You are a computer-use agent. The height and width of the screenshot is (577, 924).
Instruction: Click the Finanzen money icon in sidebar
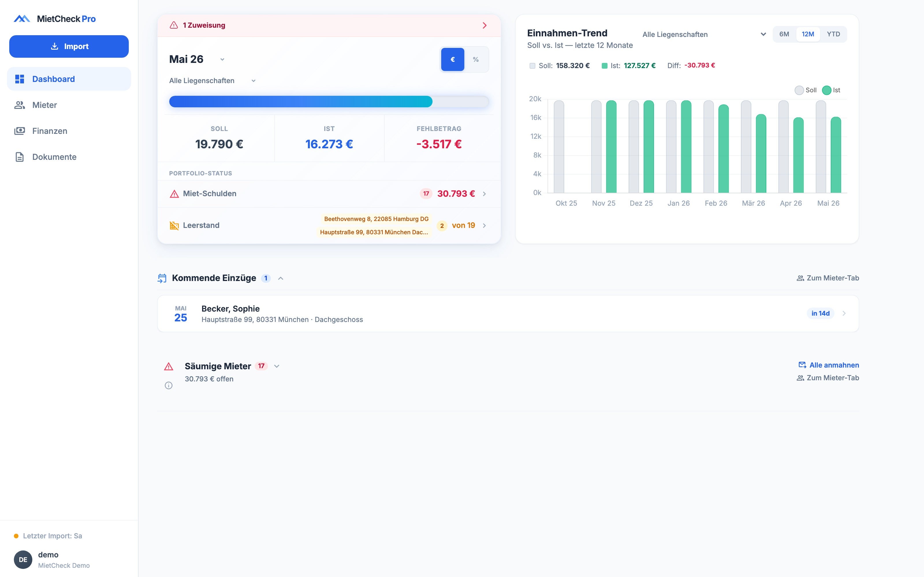click(19, 131)
